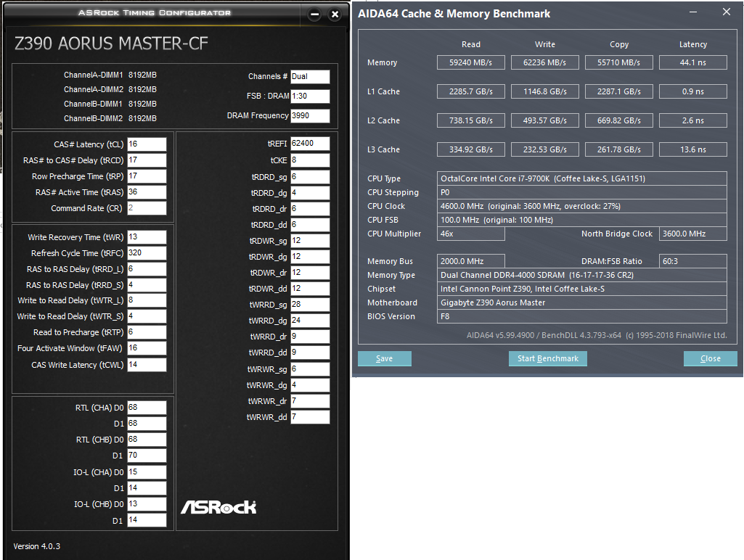Click the BIOS Version value F8
744x560 pixels.
[581, 316]
